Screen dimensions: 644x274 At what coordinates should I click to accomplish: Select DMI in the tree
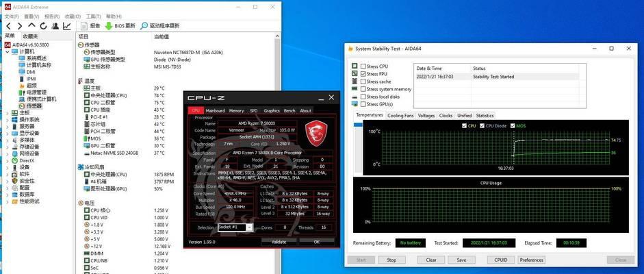coord(27,72)
